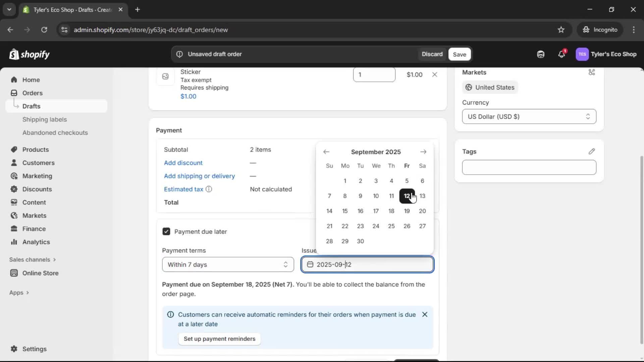
Task: Open Set up payment reminders
Action: 219,339
